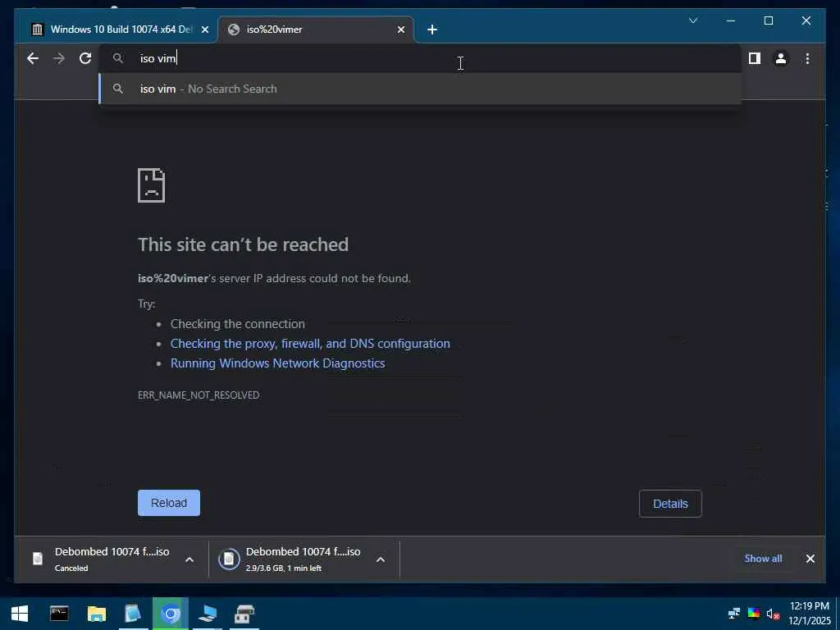Open Command Prompt from the taskbar
840x630 pixels.
click(59, 614)
